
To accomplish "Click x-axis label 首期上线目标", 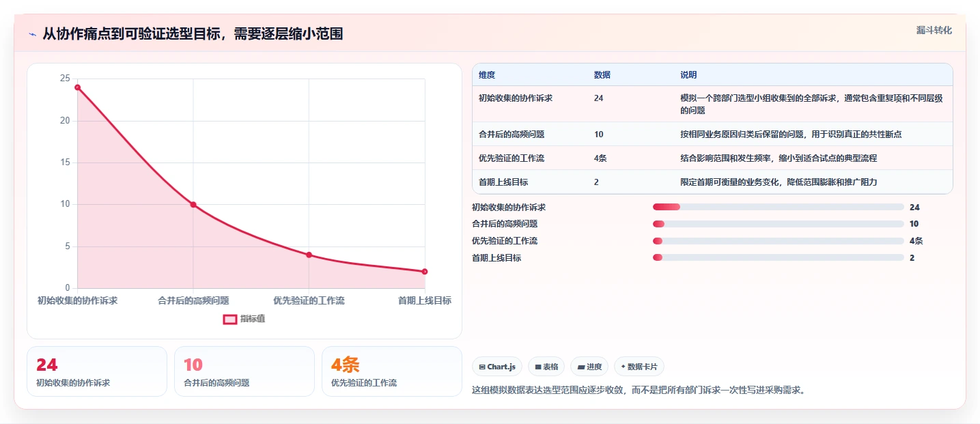I will [x=425, y=300].
